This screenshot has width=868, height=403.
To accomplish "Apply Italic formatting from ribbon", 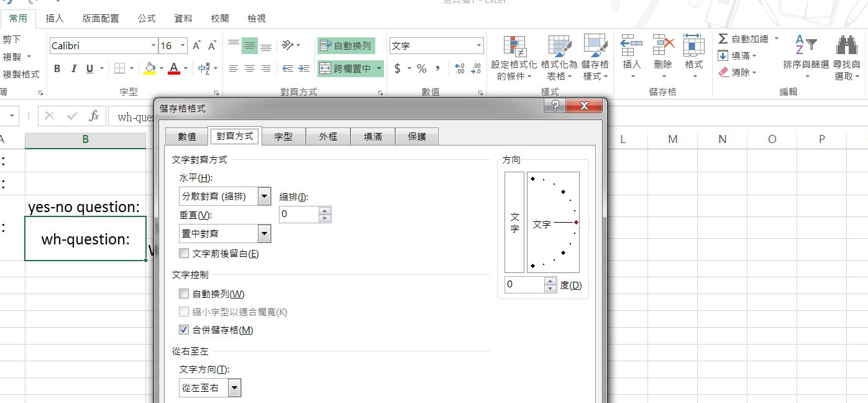I will 73,68.
